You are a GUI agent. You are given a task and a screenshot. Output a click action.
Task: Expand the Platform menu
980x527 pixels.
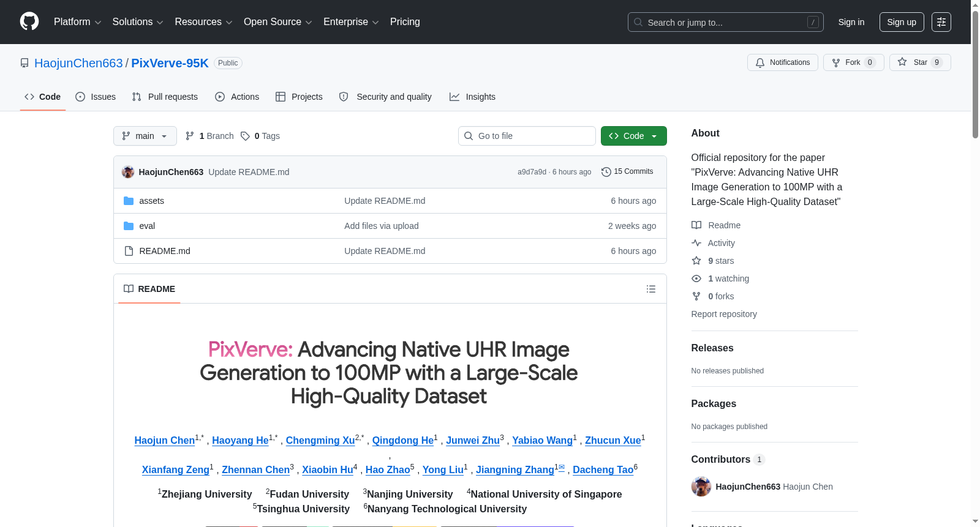(x=78, y=22)
